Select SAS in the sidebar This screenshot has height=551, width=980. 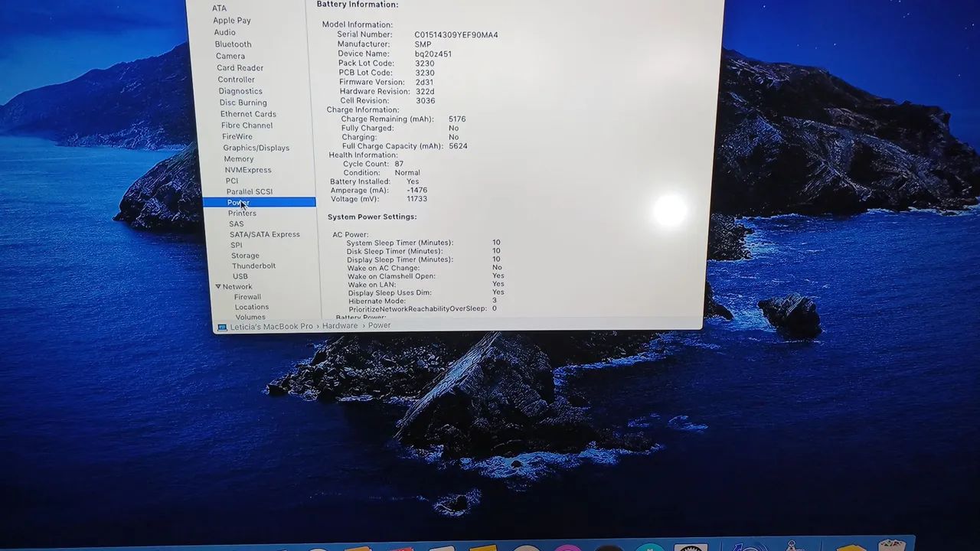(x=237, y=224)
